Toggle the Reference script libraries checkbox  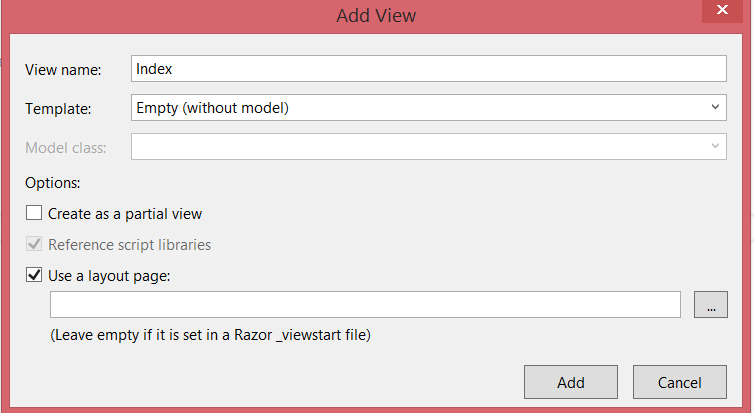(34, 244)
